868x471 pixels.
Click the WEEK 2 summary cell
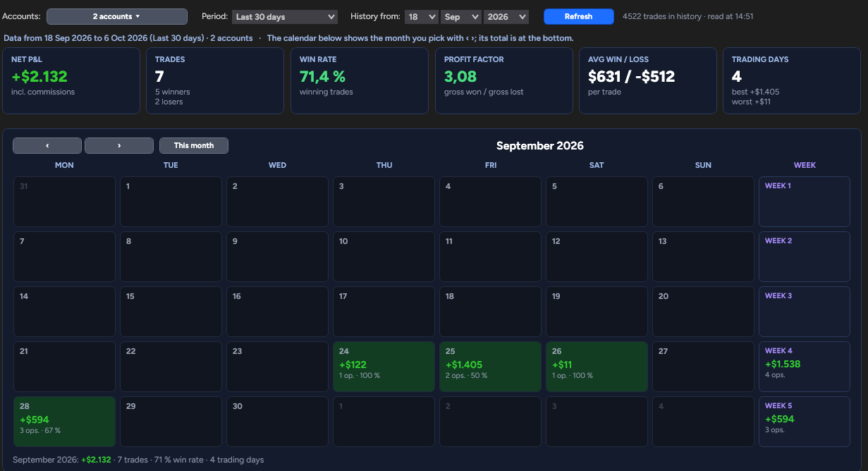point(805,257)
